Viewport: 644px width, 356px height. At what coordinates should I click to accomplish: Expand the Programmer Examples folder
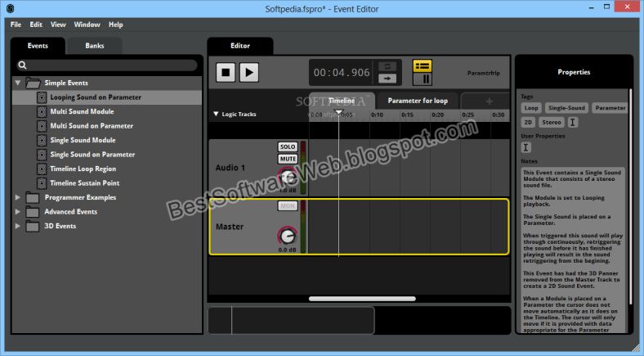tap(18, 197)
